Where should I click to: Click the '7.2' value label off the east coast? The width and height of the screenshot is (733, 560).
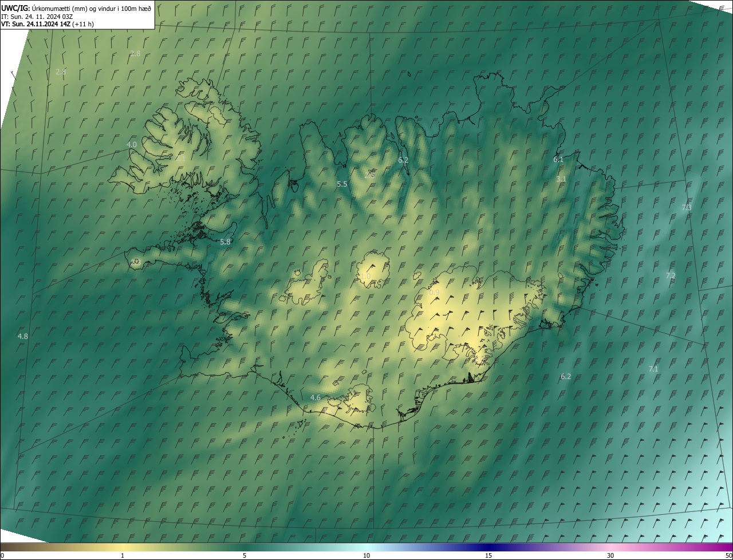point(671,275)
